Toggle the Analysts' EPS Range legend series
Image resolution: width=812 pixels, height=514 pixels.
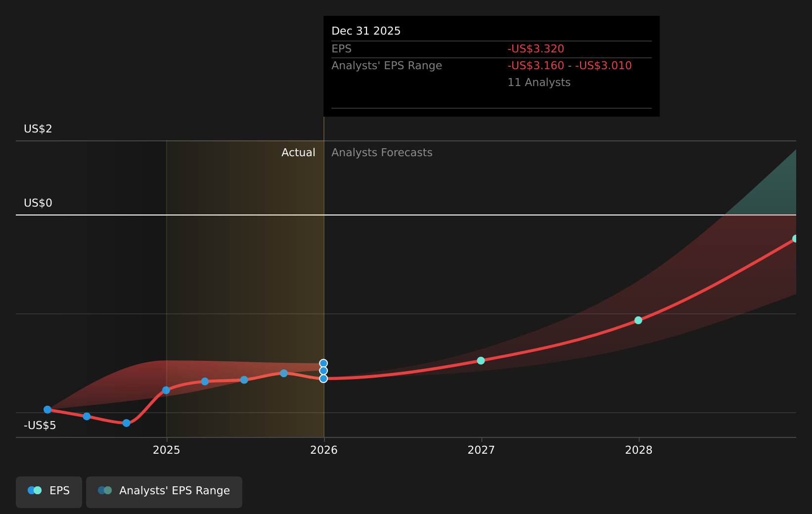pyautogui.click(x=164, y=491)
